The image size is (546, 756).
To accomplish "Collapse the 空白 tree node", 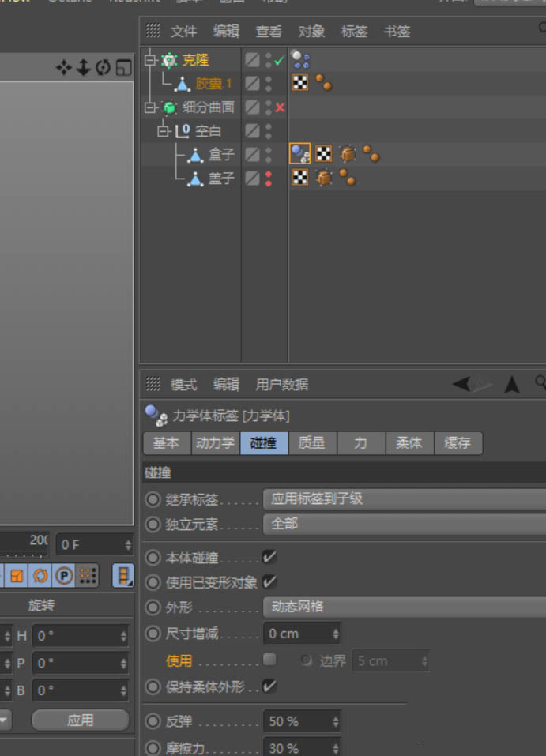I will click(164, 130).
